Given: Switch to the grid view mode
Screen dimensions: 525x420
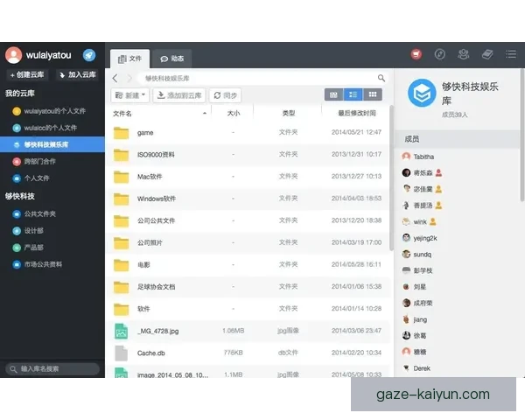Looking at the screenshot, I should [373, 94].
